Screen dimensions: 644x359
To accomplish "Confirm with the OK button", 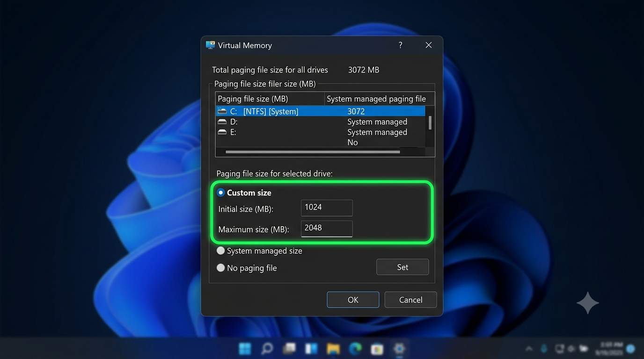I will pos(353,300).
